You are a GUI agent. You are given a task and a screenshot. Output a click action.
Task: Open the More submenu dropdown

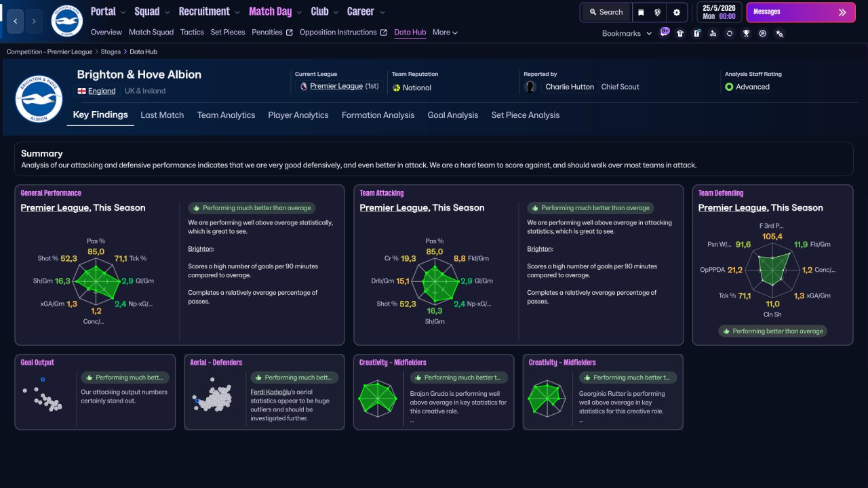tap(445, 33)
